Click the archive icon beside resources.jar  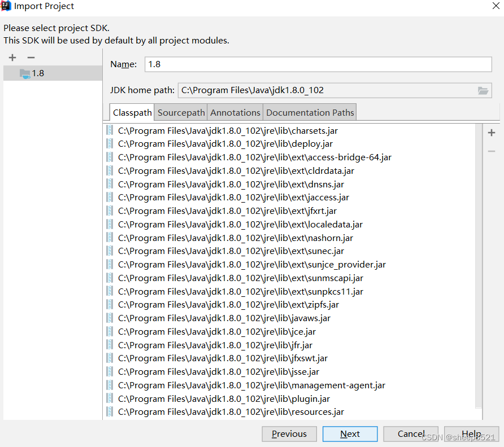[x=110, y=411]
